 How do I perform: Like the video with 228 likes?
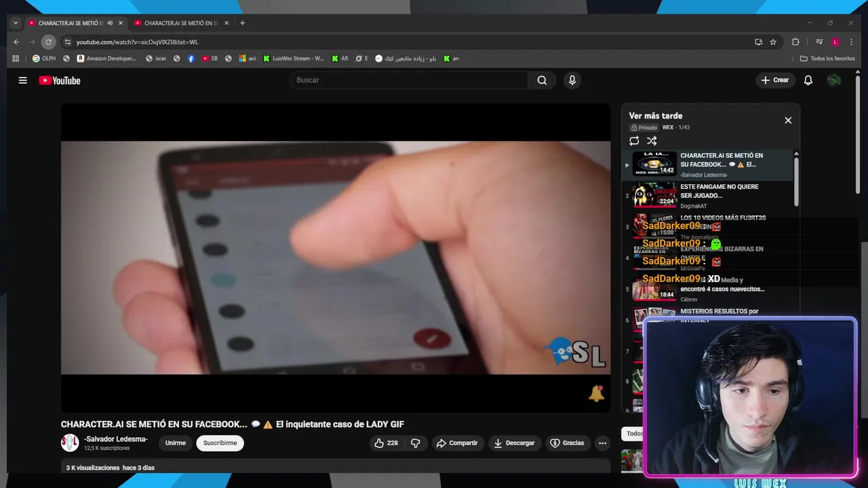386,443
